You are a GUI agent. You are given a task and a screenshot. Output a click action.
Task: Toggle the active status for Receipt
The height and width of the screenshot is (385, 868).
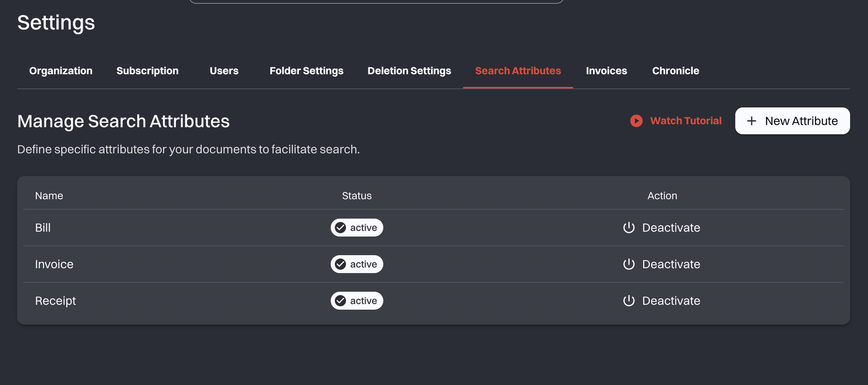click(x=356, y=300)
